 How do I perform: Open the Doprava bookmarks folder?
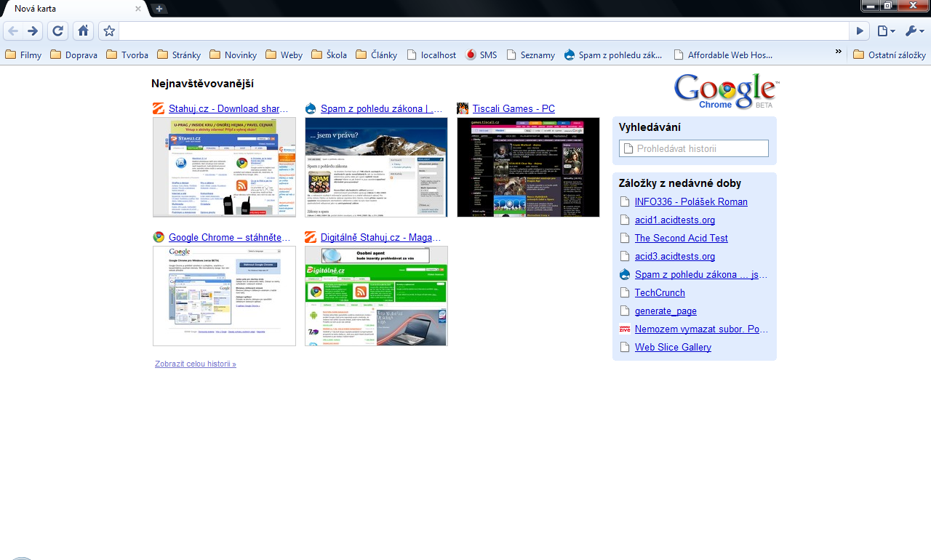coord(73,55)
